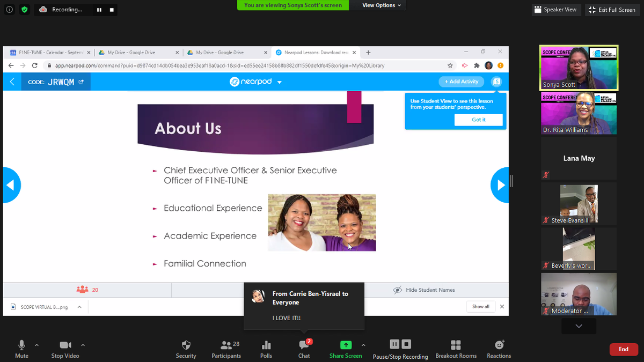Viewport: 644px width, 362px height.
Task: Pause recording in the bottom toolbar
Action: coord(394,344)
